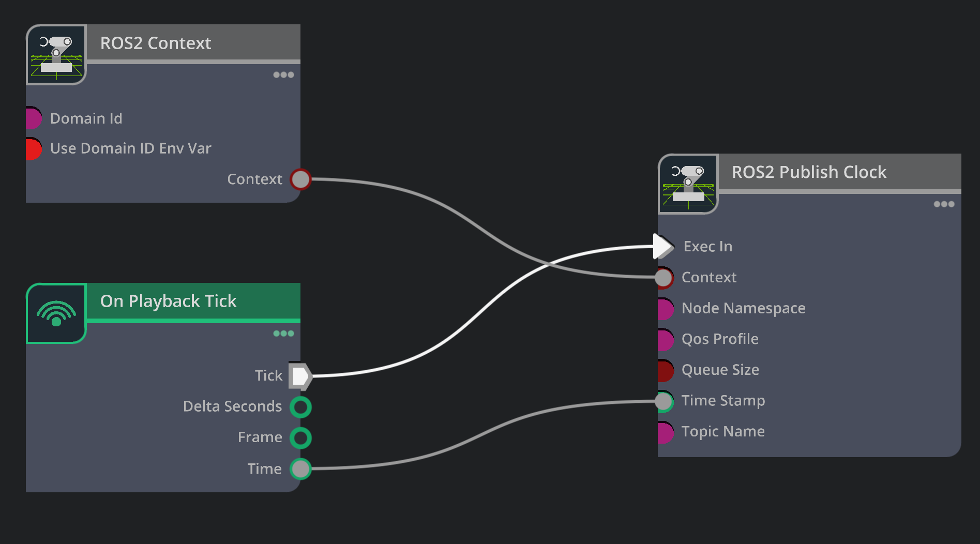980x544 pixels.
Task: Click the Exec In label
Action: click(708, 246)
